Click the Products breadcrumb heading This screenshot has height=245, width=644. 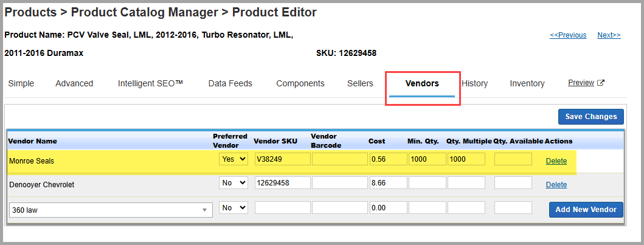[30, 12]
